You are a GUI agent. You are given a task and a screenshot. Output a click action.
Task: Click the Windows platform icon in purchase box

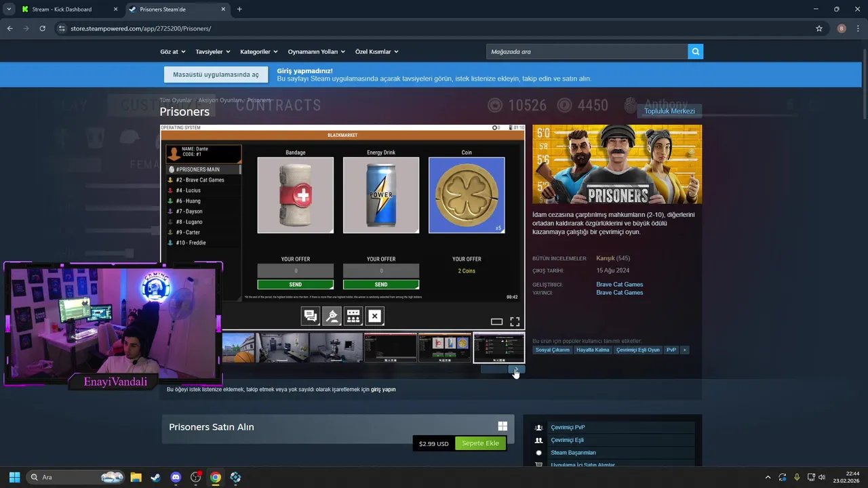(502, 426)
